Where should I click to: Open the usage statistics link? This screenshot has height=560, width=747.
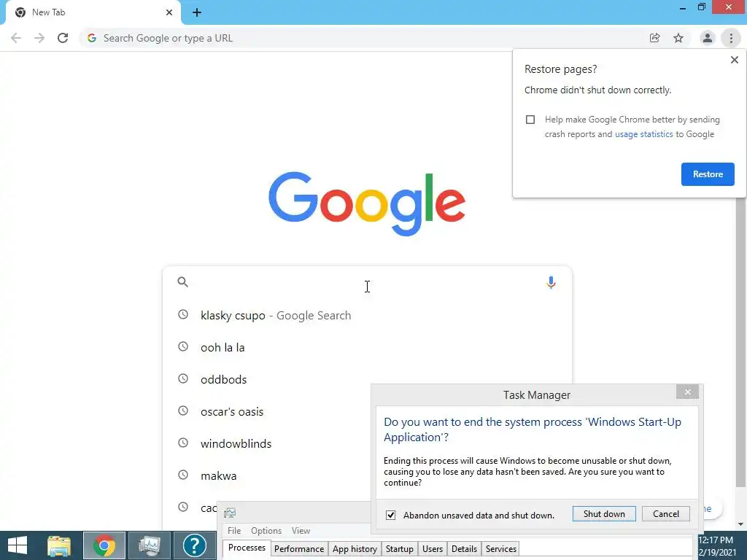click(x=643, y=134)
